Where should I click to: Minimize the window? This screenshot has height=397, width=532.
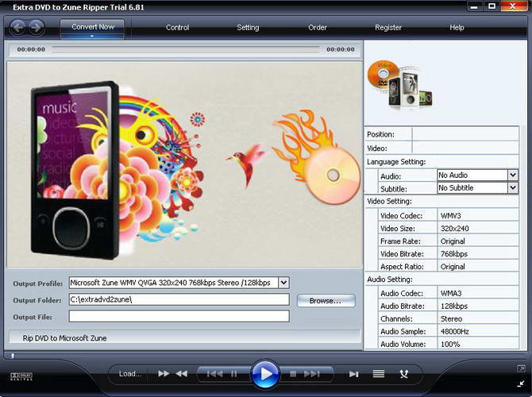click(x=474, y=6)
